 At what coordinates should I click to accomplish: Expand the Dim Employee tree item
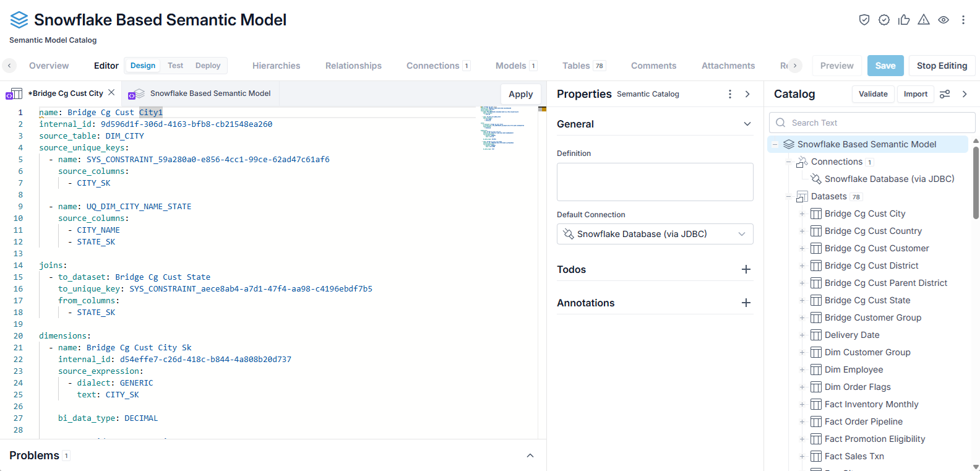click(802, 369)
